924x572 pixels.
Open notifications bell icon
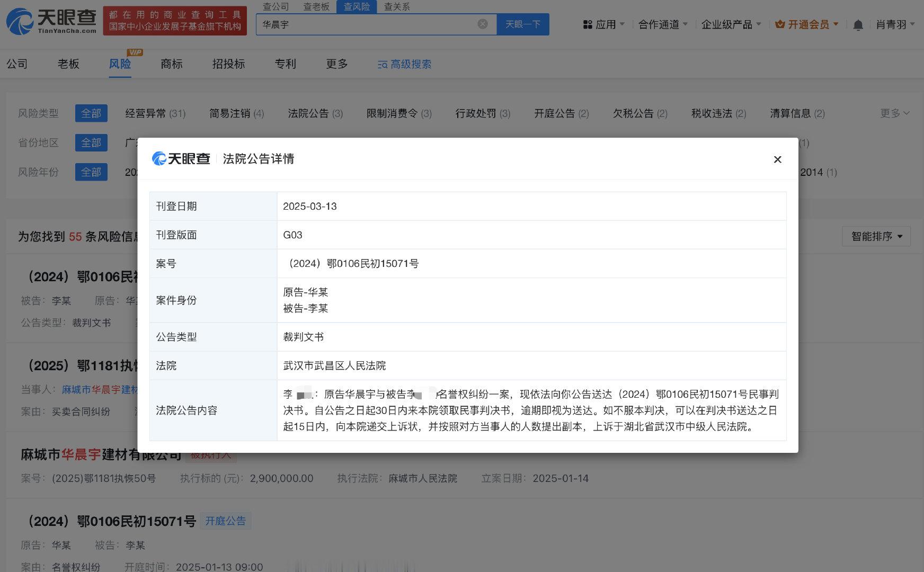[858, 25]
